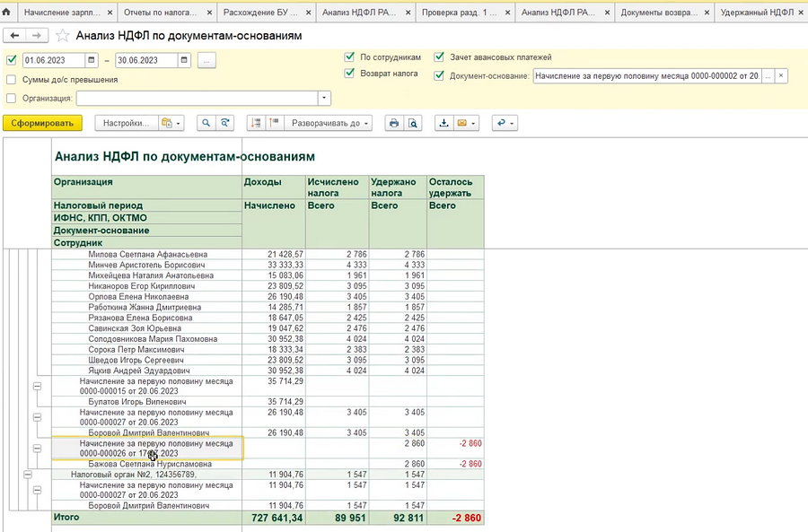This screenshot has height=532, width=808.
Task: Select row Солодовникова Мария Пахомовна
Action: (x=268, y=339)
